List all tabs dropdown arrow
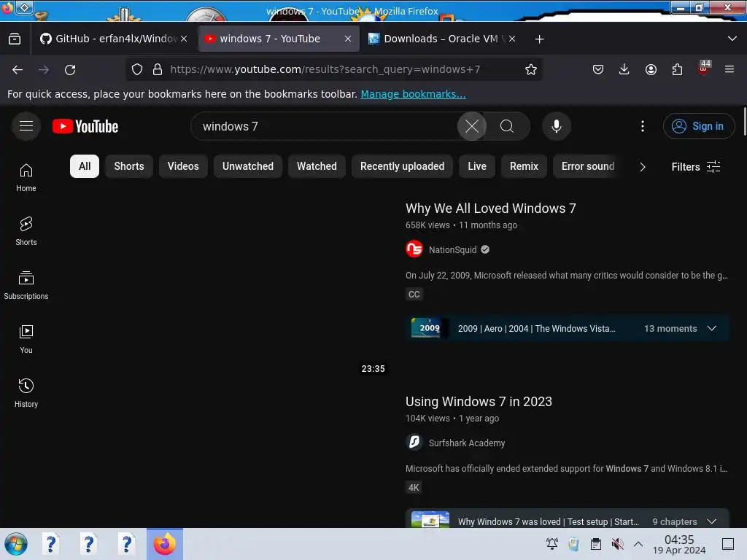 pos(732,39)
